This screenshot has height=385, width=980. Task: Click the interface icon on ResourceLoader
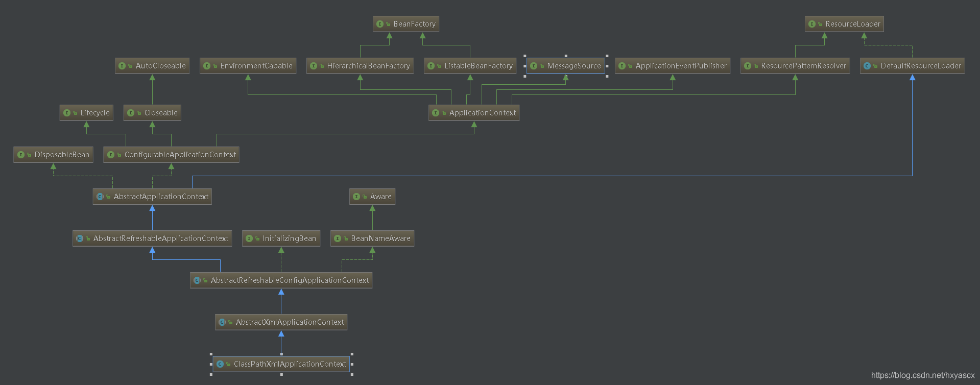pos(812,24)
